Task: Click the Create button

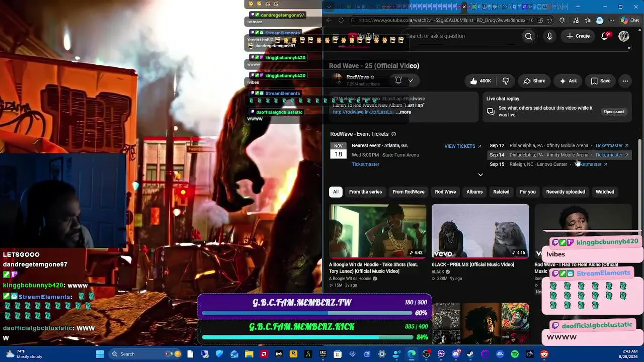Action: 578,36
